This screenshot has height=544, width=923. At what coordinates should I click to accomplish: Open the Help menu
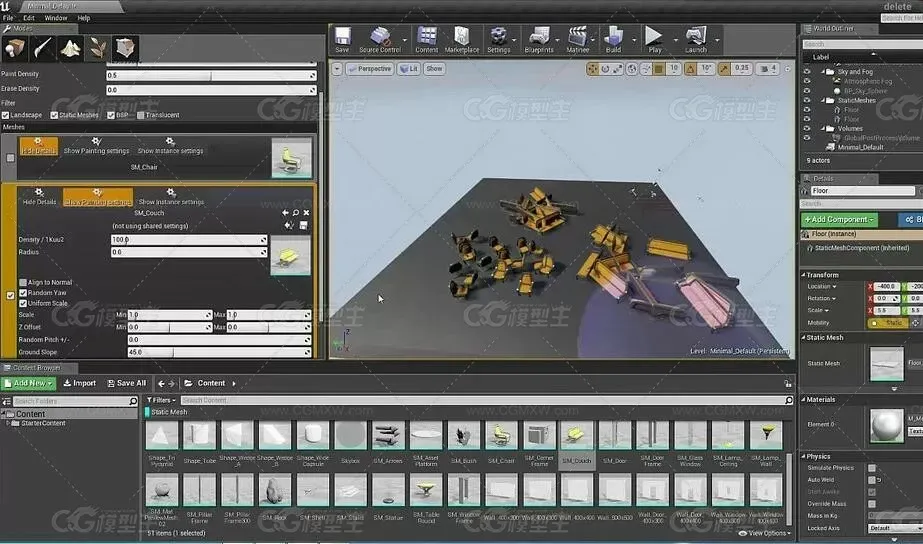point(84,18)
